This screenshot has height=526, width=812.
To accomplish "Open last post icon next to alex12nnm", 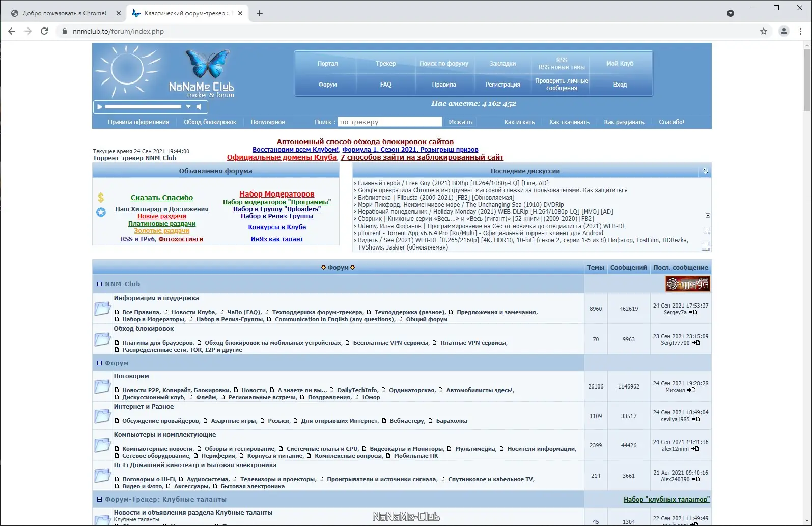I will tap(695, 449).
